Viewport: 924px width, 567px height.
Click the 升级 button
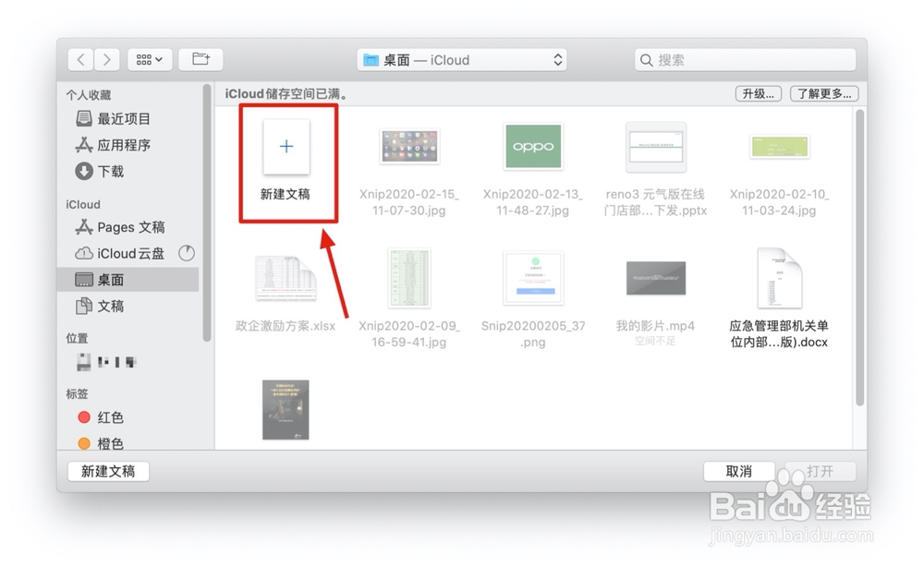coord(757,93)
